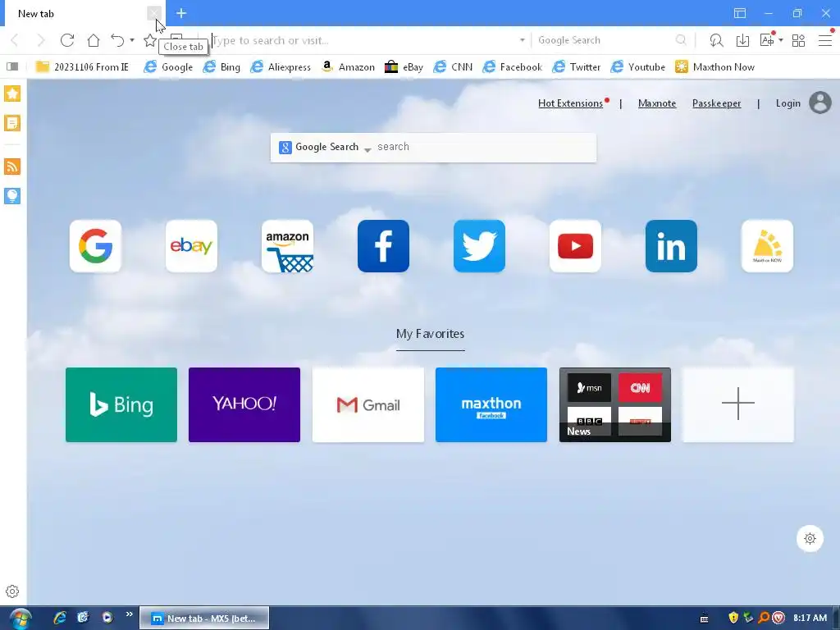
Task: Open the undo closed tabs dropdown arrow
Action: click(132, 40)
